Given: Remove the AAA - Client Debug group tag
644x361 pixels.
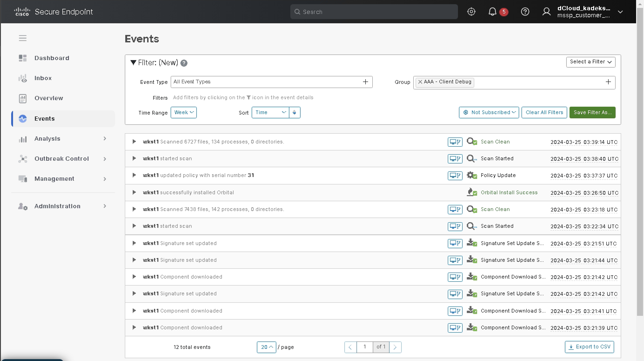Looking at the screenshot, I should coord(420,82).
